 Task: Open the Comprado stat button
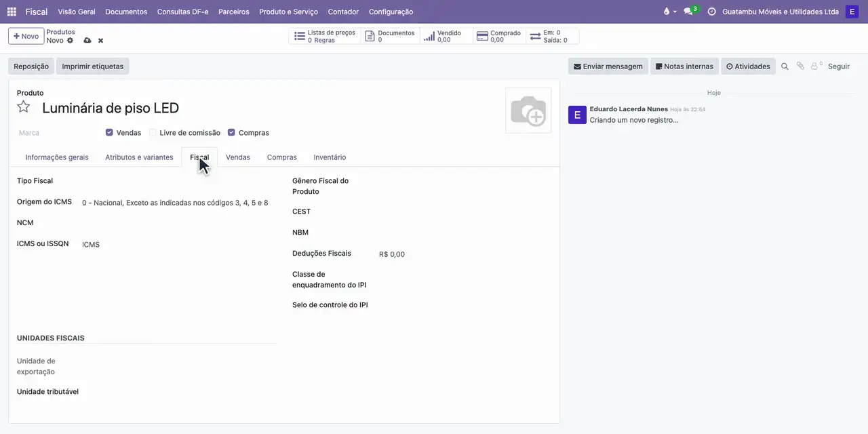pos(499,36)
